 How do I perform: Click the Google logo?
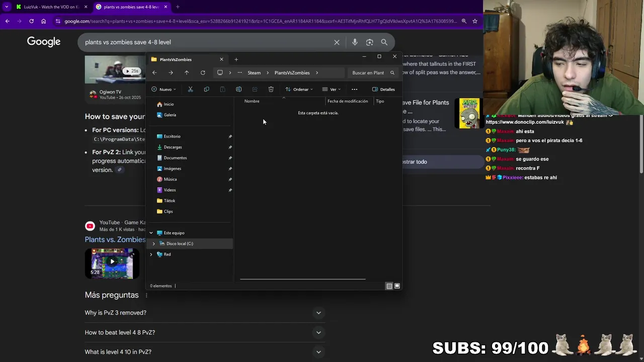click(x=44, y=42)
